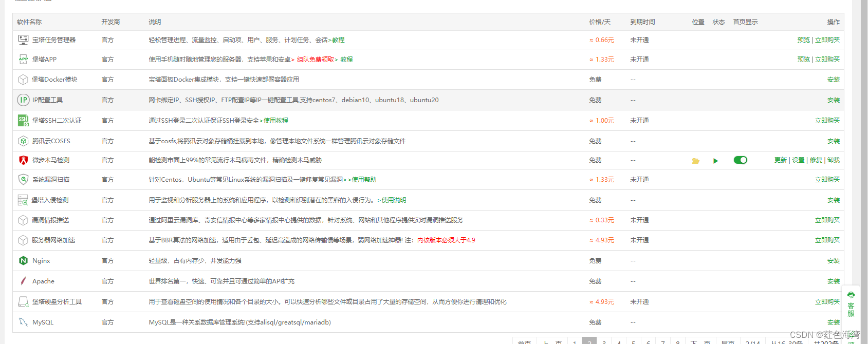Open 设置 for 微步木马检测
The image size is (868, 344).
(798, 160)
